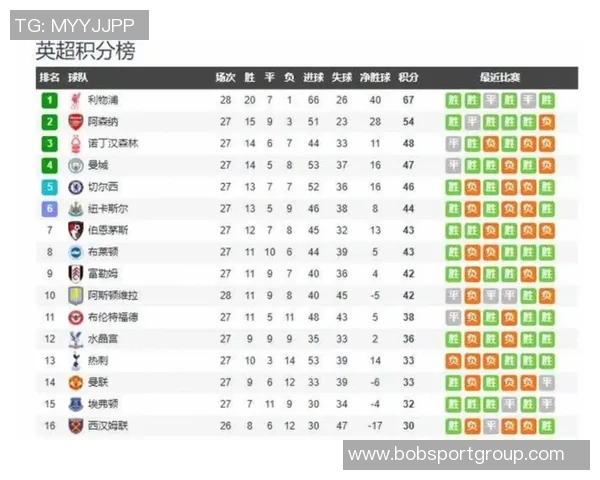Viewport: 600px width, 480px height.
Task: Click the West Ham crest icon
Action: [76, 425]
